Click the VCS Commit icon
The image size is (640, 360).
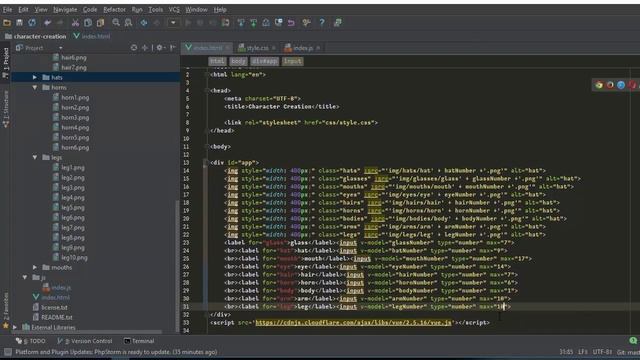coord(253,23)
